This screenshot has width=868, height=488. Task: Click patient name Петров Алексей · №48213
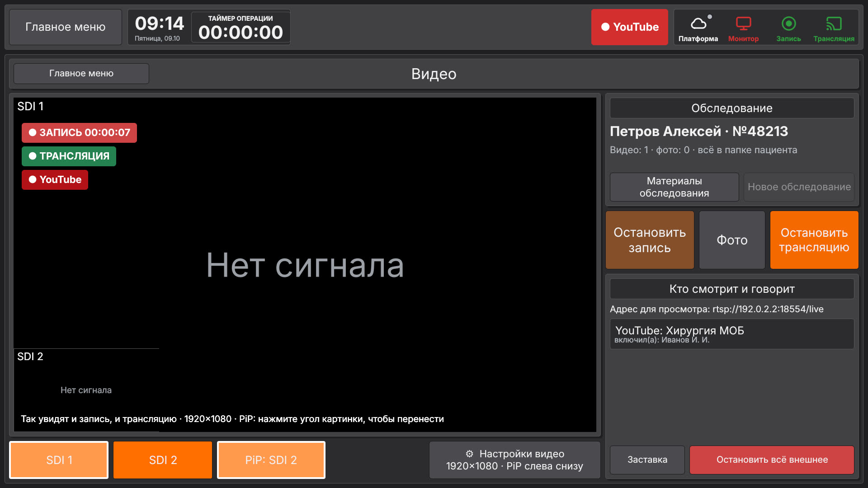(x=698, y=131)
